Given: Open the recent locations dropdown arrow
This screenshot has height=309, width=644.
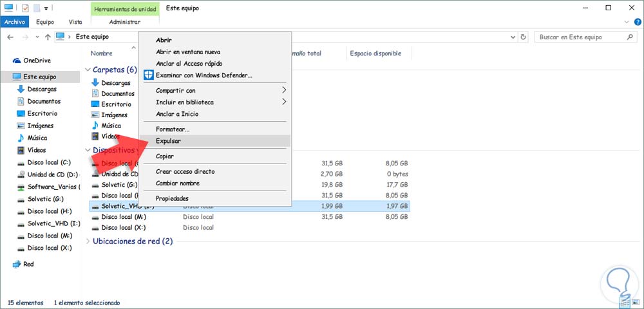Looking at the screenshot, I should pos(36,37).
